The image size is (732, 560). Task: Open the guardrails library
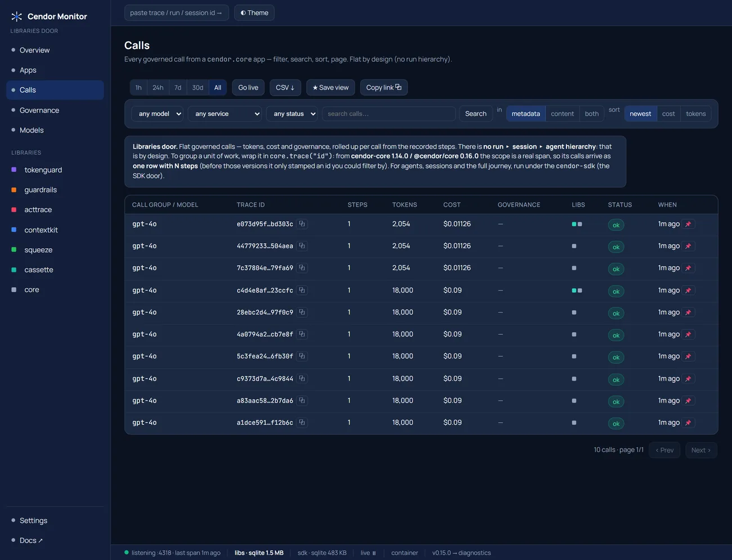click(x=55, y=190)
